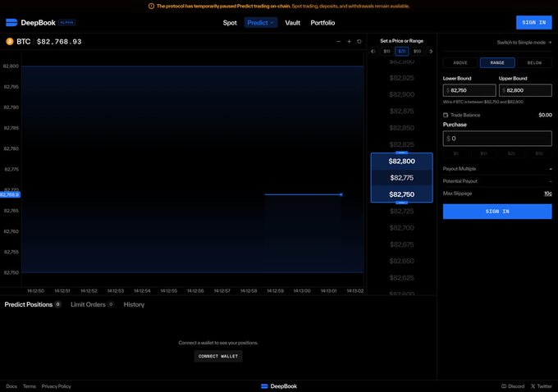The image size is (558, 392).
Task: Switch to the Limit Orders tab
Action: [x=92, y=304]
